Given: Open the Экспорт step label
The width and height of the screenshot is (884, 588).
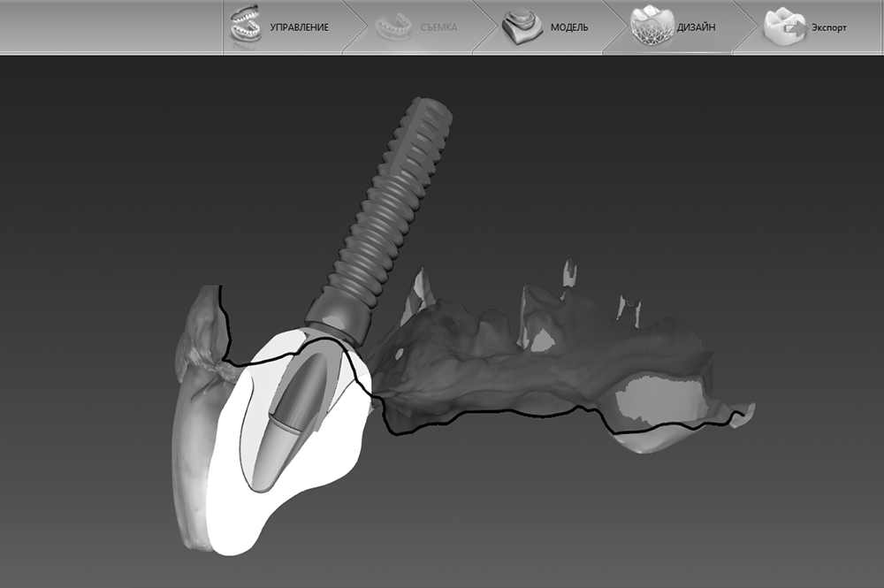Looking at the screenshot, I should point(829,27).
